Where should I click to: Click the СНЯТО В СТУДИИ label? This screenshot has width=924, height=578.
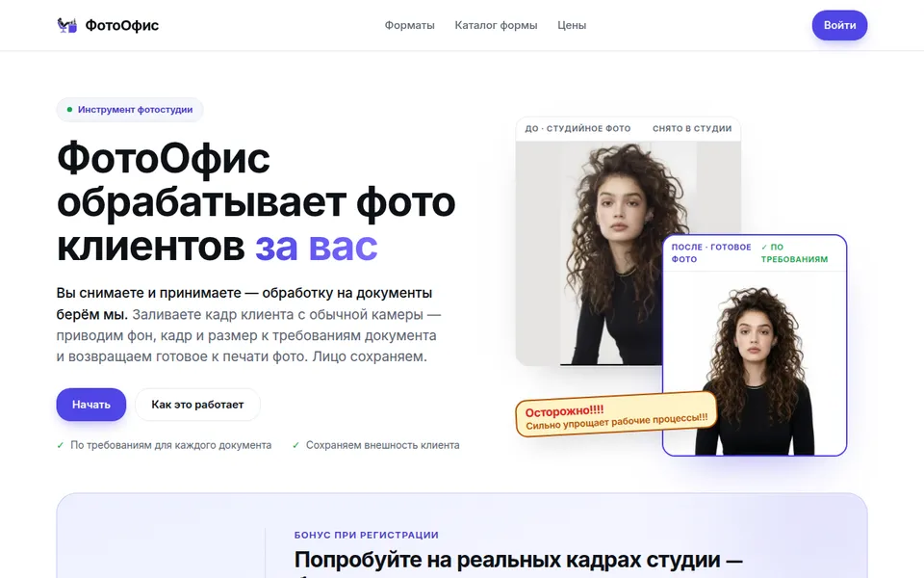pos(692,128)
